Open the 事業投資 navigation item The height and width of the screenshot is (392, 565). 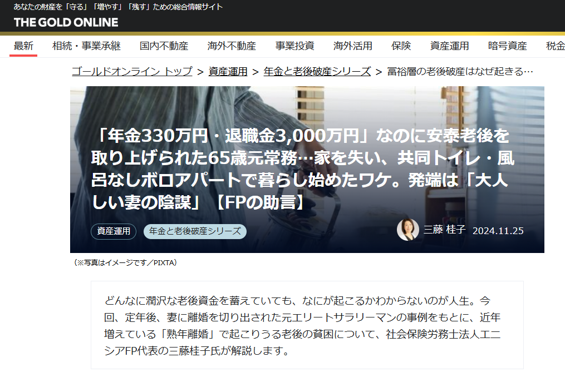pos(294,46)
